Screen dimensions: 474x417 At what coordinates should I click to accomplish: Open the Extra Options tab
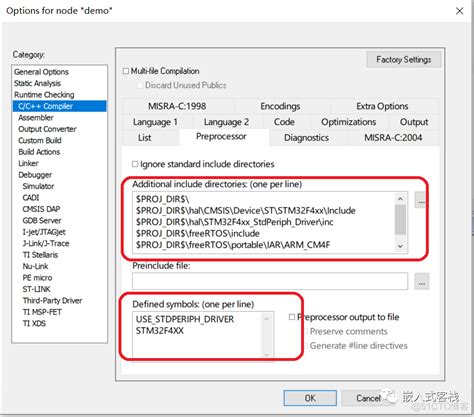pos(382,106)
